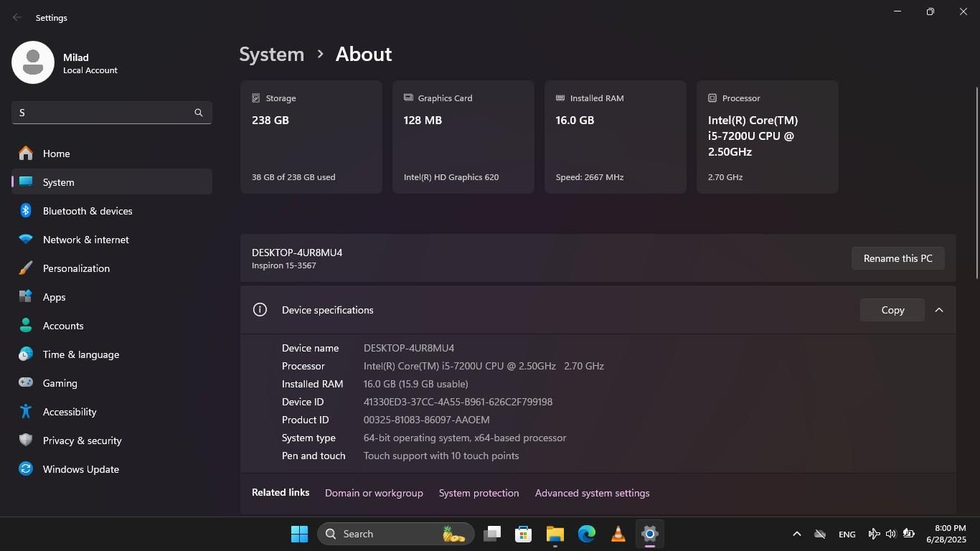Launch Microsoft Edge from the taskbar
The width and height of the screenshot is (980, 551).
point(587,534)
